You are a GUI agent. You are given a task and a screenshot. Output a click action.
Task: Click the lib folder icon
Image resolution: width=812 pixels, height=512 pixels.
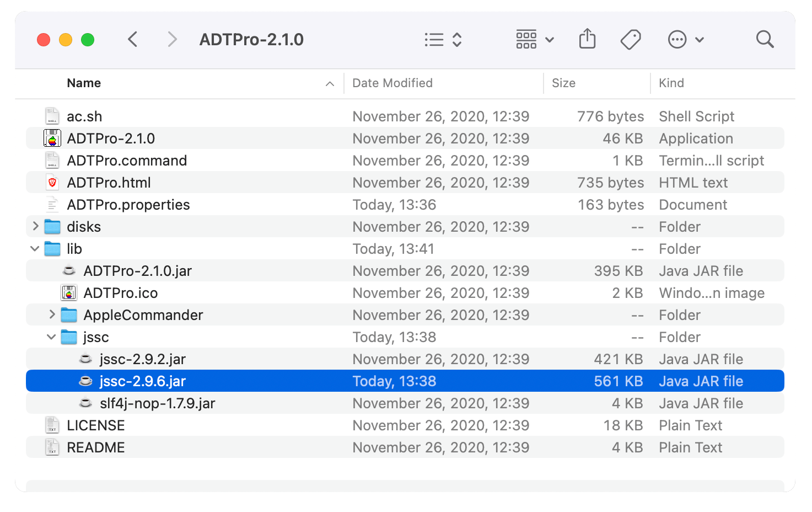coord(52,248)
